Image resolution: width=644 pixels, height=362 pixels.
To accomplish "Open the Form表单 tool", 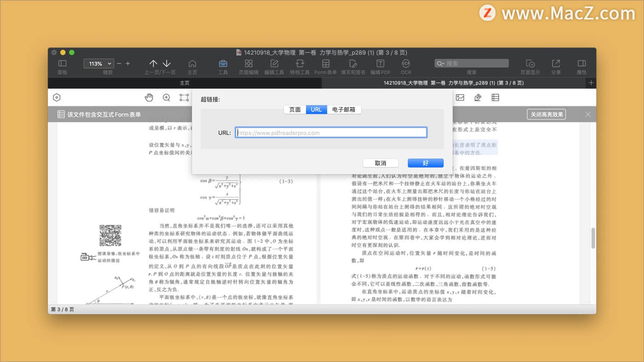I will point(326,63).
